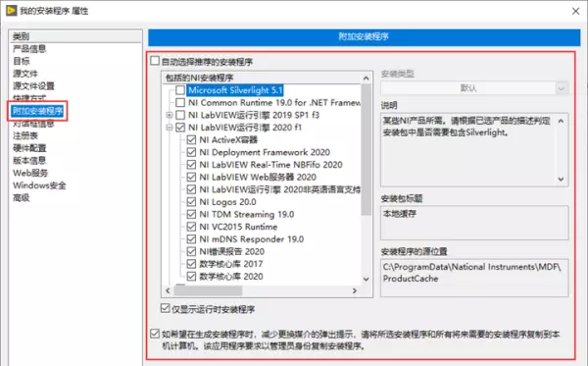This screenshot has height=366, width=588.
Task: Select 注册表 category
Action: [x=25, y=135]
